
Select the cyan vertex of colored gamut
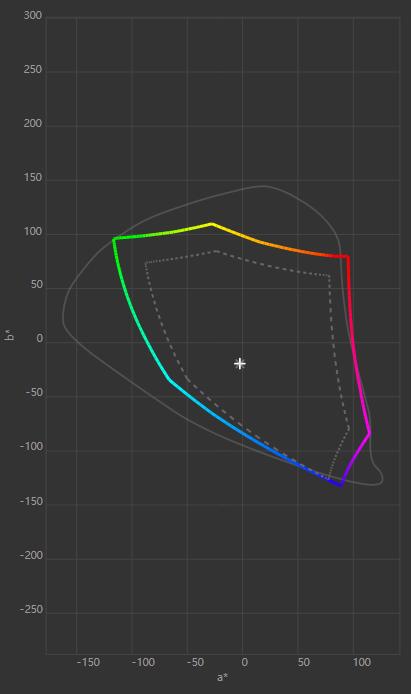point(169,379)
